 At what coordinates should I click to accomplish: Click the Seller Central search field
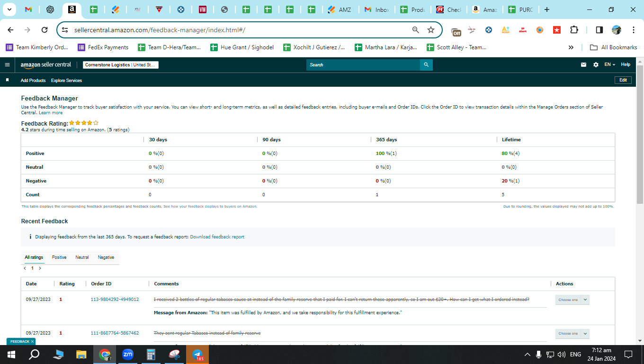pos(363,65)
